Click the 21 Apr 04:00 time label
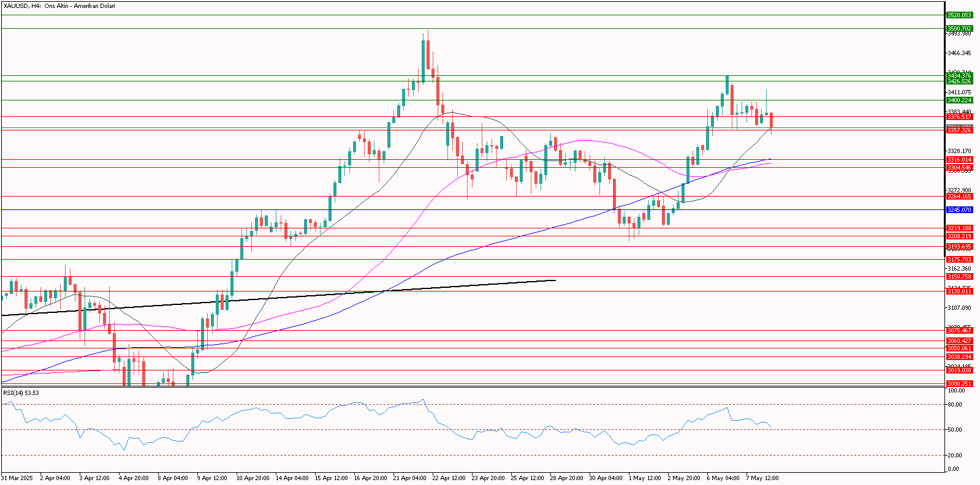Screen dimensions: 980x485 coord(410,478)
